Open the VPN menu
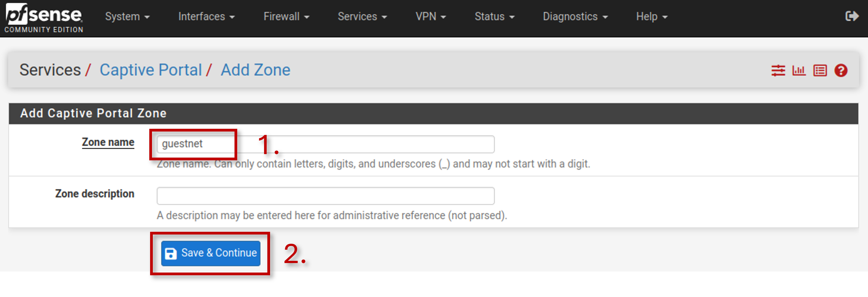Screen dimensions: 868x297 pyautogui.click(x=431, y=17)
